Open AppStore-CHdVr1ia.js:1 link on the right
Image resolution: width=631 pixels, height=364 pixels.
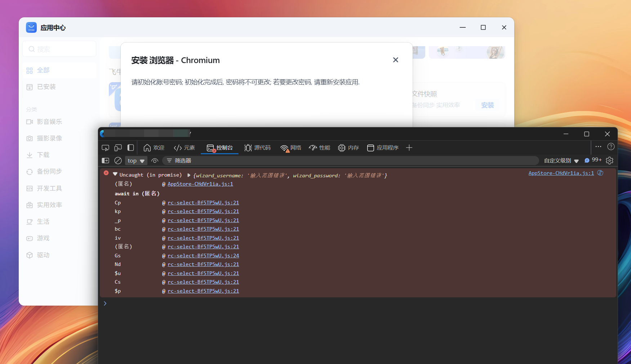click(x=561, y=173)
